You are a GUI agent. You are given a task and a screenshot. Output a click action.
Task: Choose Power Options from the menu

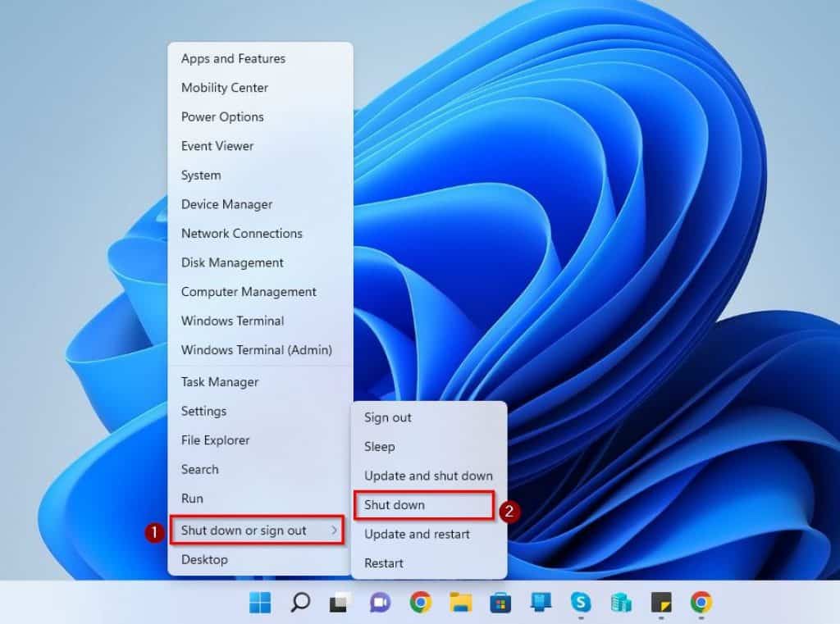tap(260, 116)
